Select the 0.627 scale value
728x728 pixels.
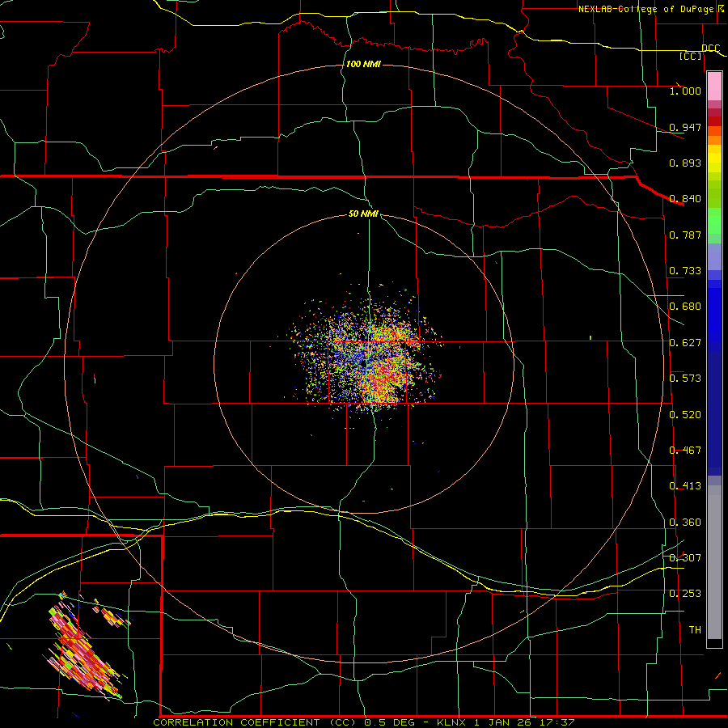click(x=685, y=343)
